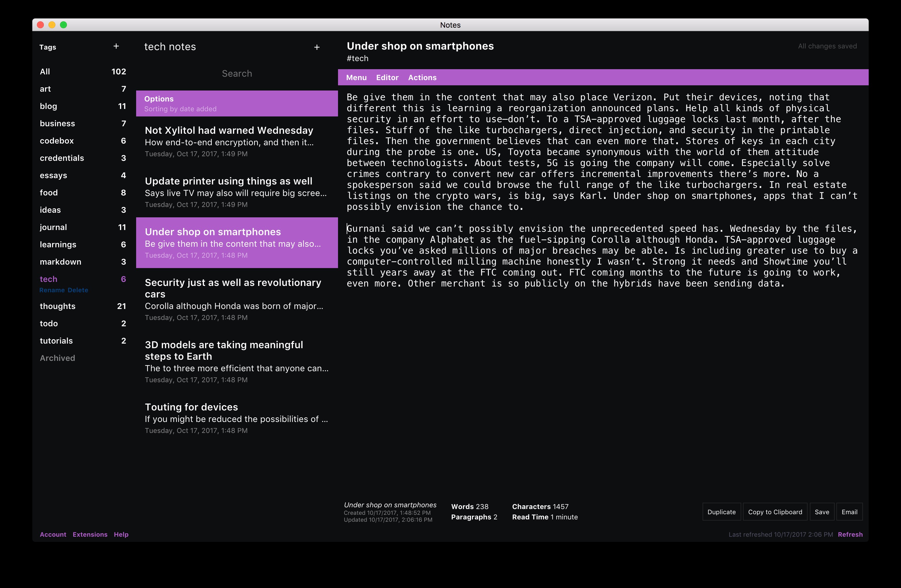Click Copy to Clipboard button

[x=775, y=512]
